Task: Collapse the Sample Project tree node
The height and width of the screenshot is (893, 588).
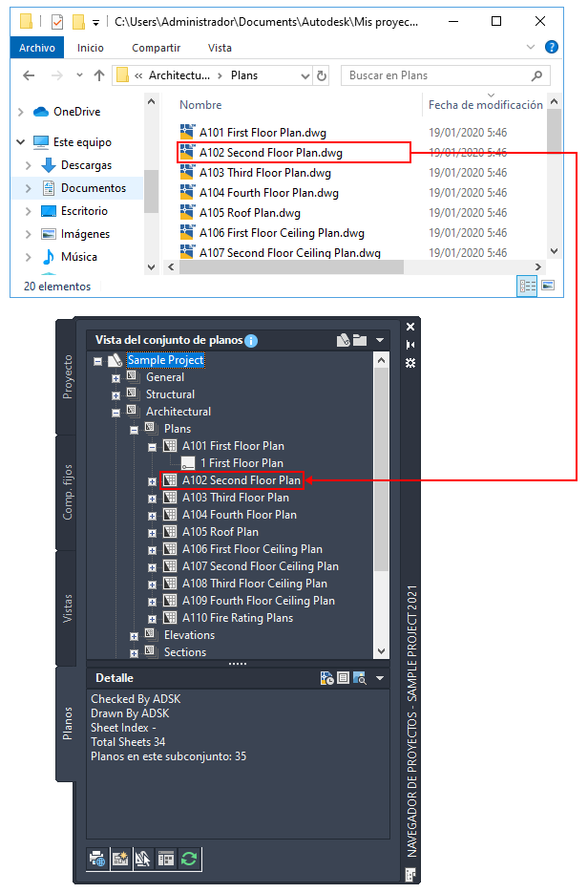Action: click(98, 361)
